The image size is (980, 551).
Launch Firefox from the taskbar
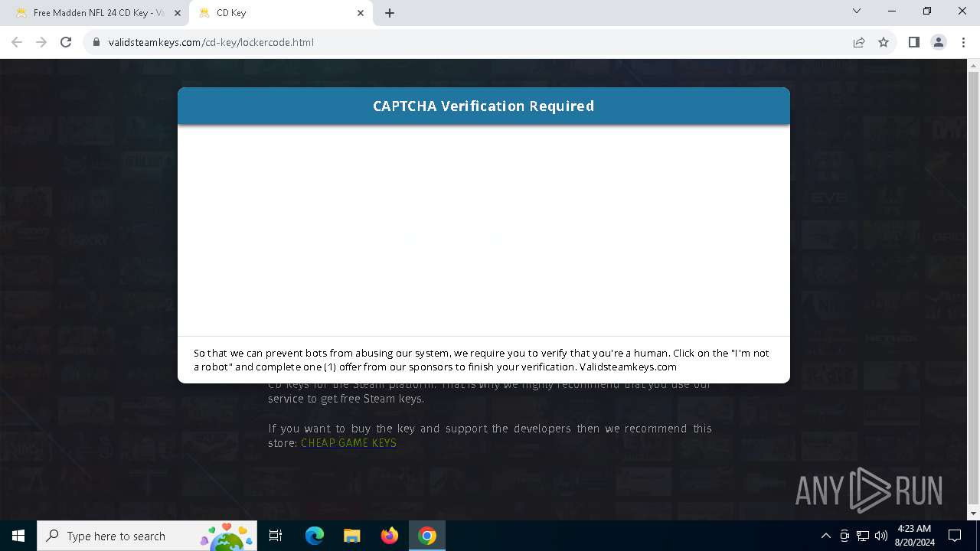390,536
